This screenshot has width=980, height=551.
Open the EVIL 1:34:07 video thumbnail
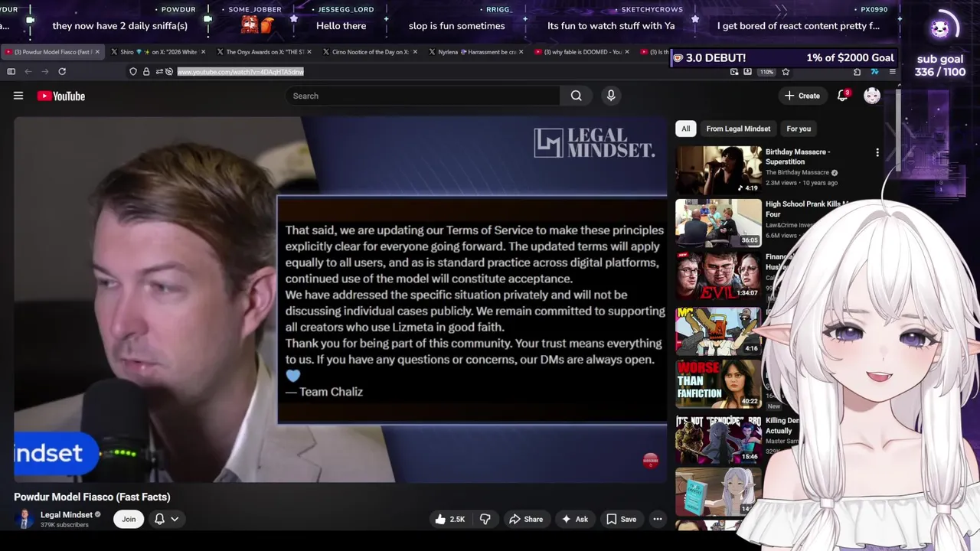(718, 276)
